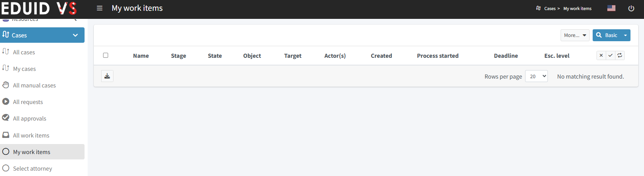Go to Select attorney menu item
The height and width of the screenshot is (176, 644).
[32, 169]
